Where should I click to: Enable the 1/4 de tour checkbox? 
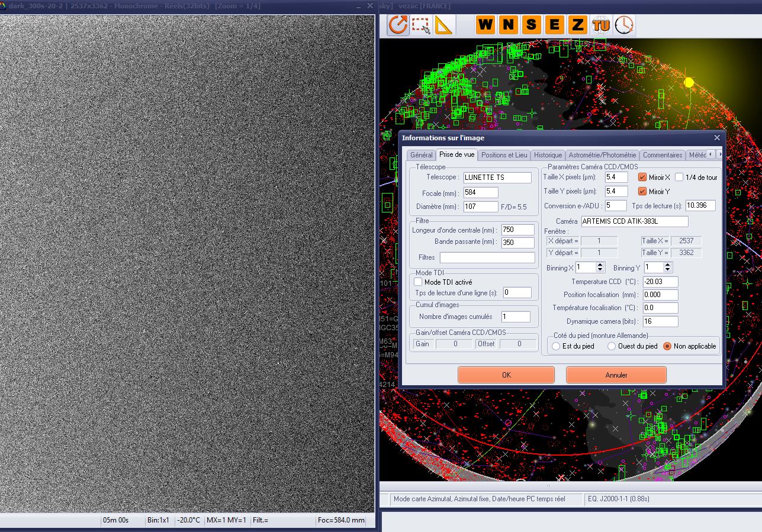(679, 177)
